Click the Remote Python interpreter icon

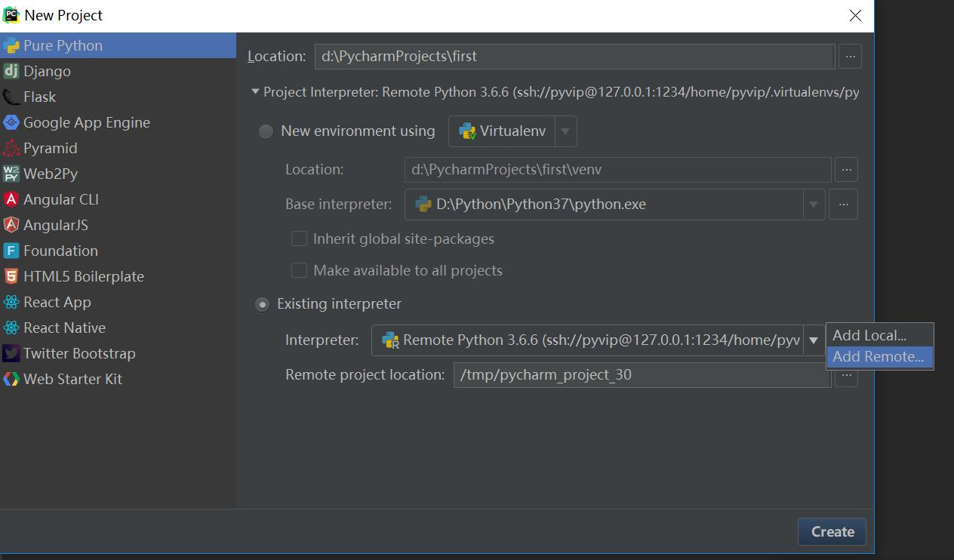(391, 340)
